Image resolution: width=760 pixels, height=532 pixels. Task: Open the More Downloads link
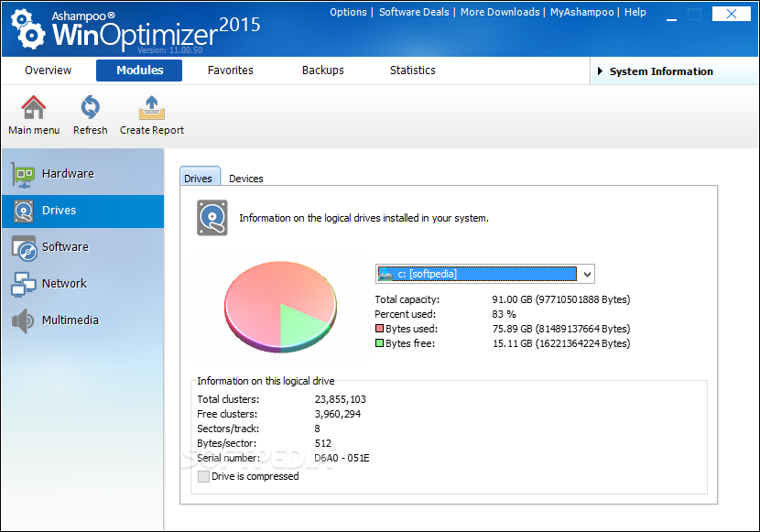(500, 12)
